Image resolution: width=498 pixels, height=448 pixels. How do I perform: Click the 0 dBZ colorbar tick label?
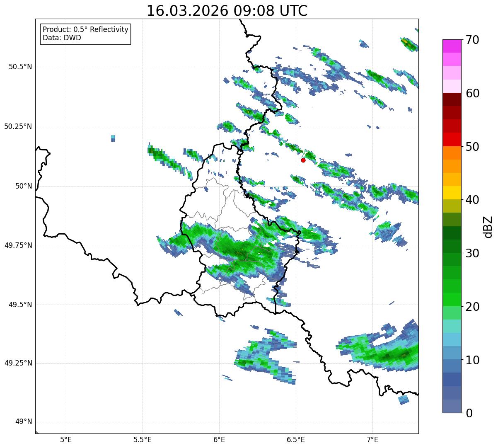[x=469, y=413]
